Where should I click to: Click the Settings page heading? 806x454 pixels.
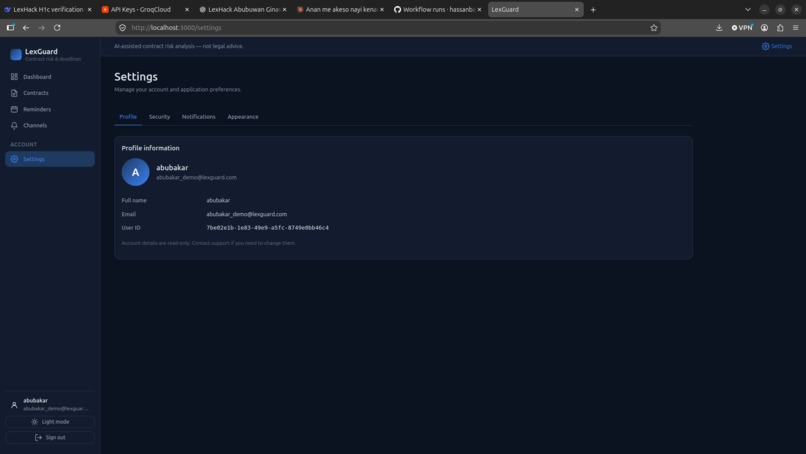point(136,77)
